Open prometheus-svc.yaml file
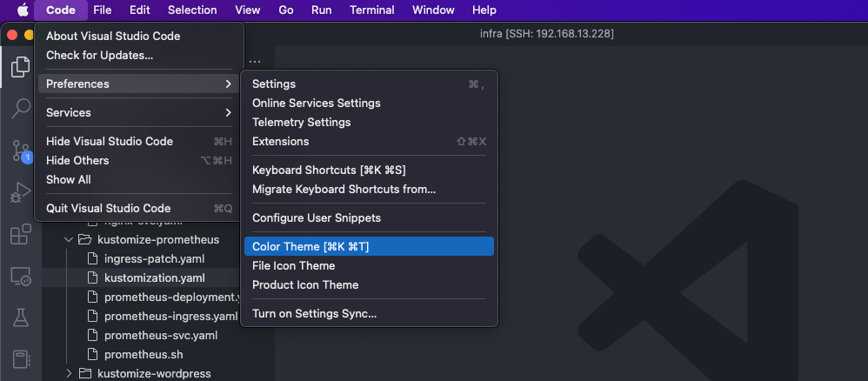This screenshot has width=868, height=381. coord(161,335)
